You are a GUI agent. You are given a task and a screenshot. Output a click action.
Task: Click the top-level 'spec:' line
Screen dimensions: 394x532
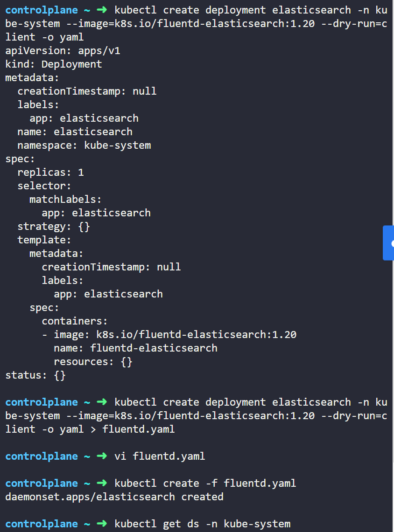pyautogui.click(x=20, y=159)
